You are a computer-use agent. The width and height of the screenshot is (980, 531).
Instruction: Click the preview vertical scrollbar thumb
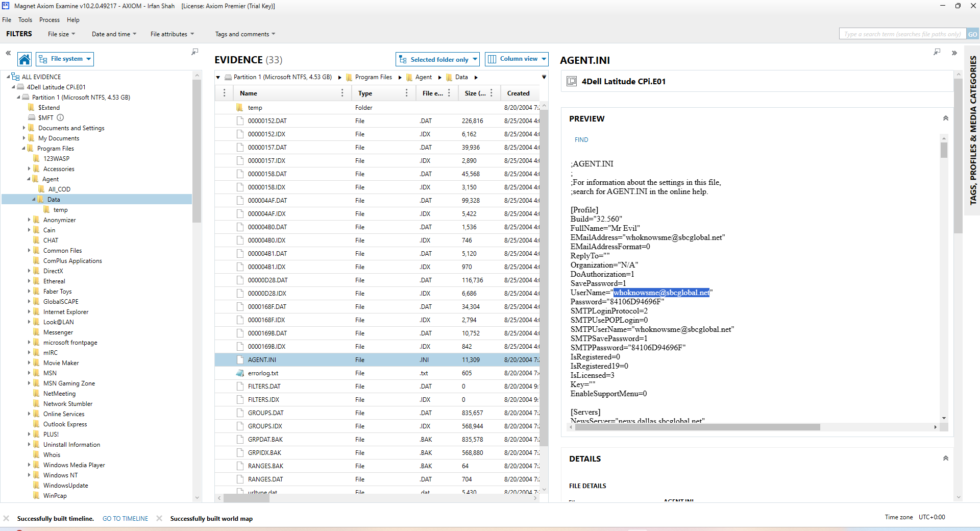(944, 150)
